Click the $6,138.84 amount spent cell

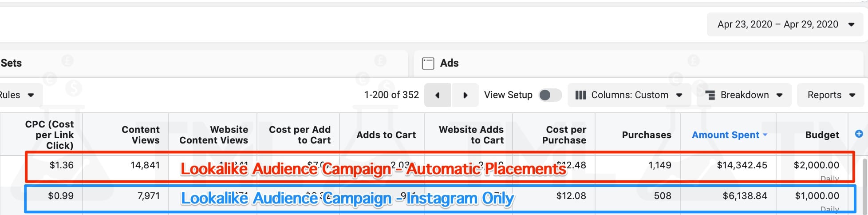(745, 196)
